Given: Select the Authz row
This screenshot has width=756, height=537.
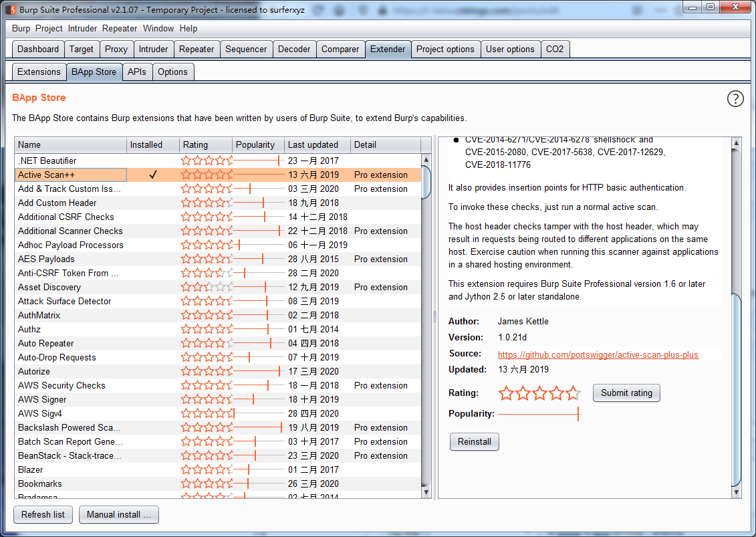Looking at the screenshot, I should (x=218, y=329).
